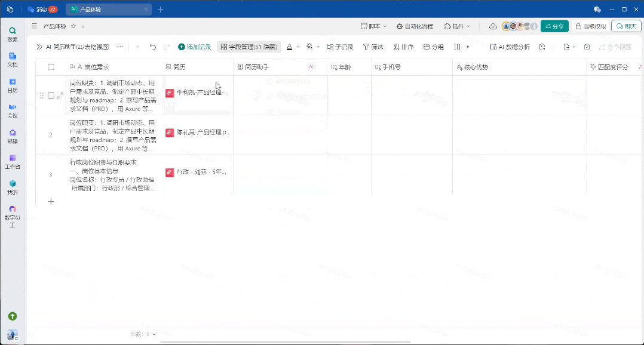Check the select-all checkbox in header row
Viewport: 644px width, 345px height.
[51, 67]
